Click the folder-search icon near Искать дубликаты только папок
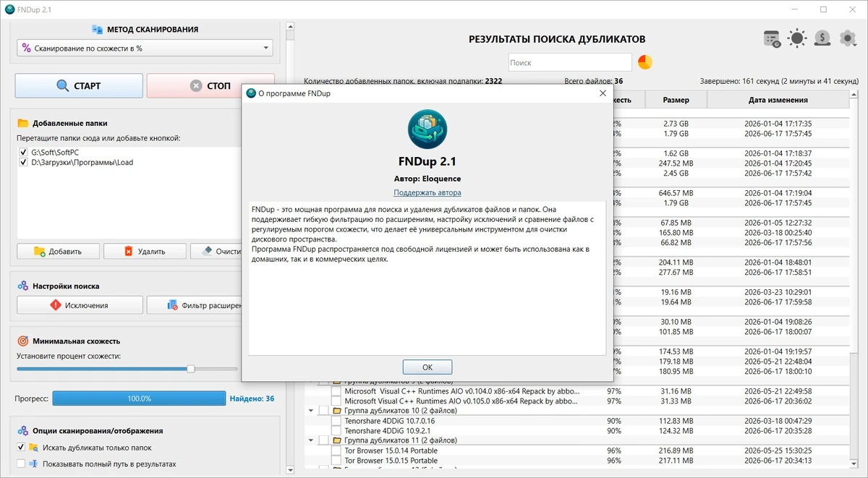 [33, 448]
